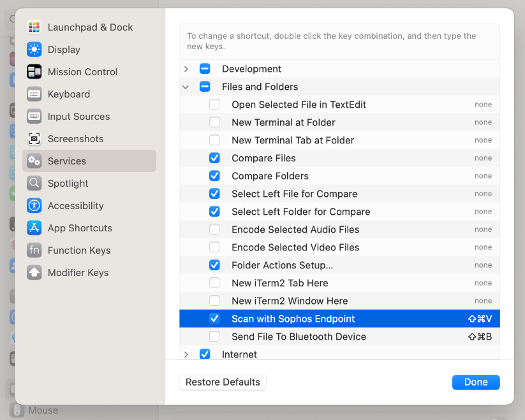Viewport: 525px width, 420px height.
Task: Click the App Shortcuts icon
Action: coord(34,228)
